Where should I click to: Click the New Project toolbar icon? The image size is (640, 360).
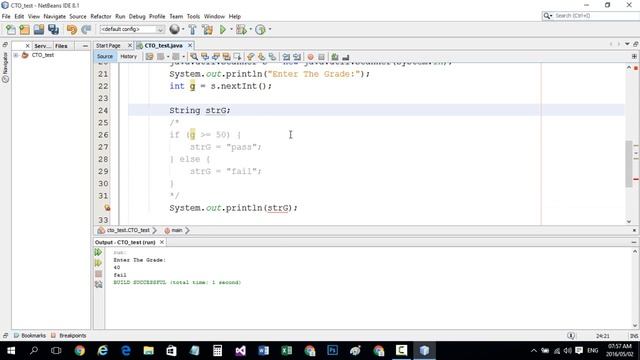[x=24, y=29]
